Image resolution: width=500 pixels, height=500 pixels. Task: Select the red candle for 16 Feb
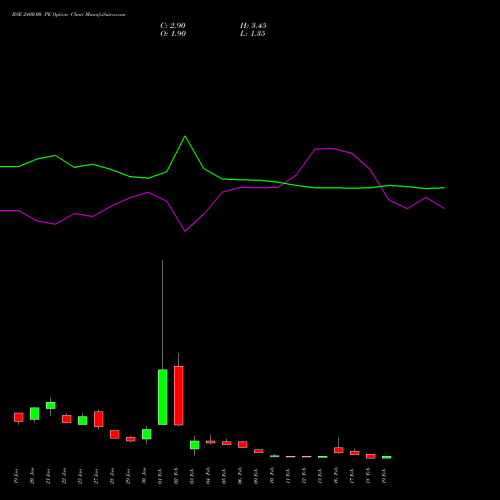(x=338, y=450)
